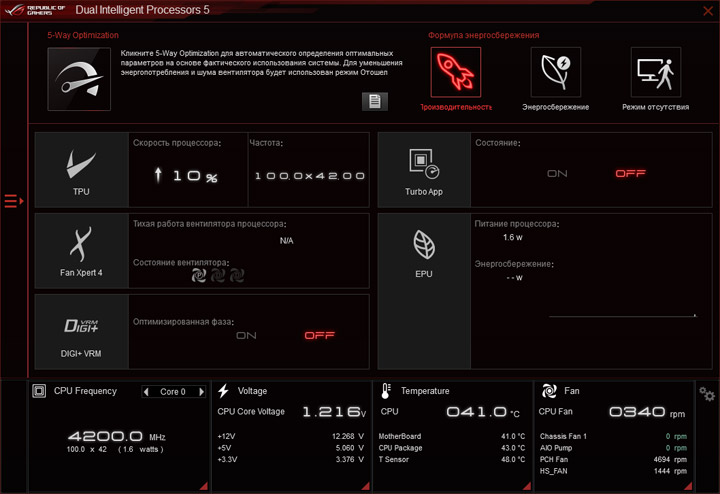720x494 pixels.
Task: Click the HS_FAN row
Action: point(613,471)
